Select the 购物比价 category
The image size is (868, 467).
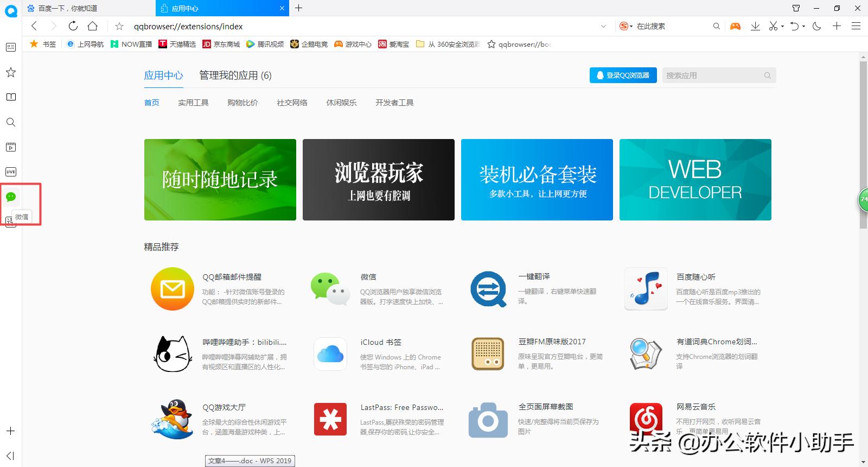click(x=242, y=103)
